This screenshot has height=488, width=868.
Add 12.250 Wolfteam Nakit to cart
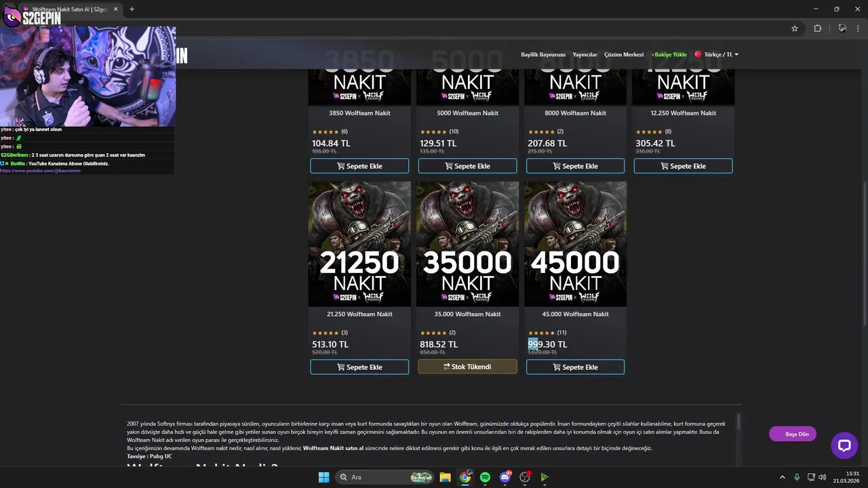coord(683,166)
